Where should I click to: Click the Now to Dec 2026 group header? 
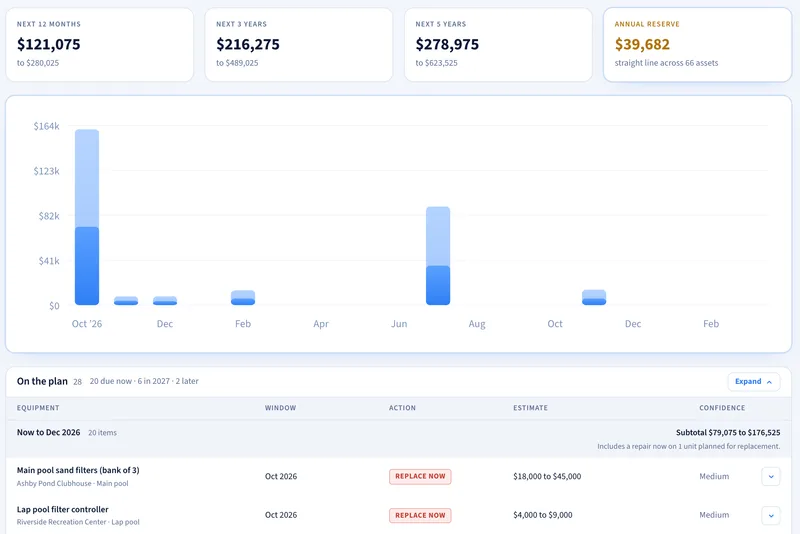pos(398,439)
